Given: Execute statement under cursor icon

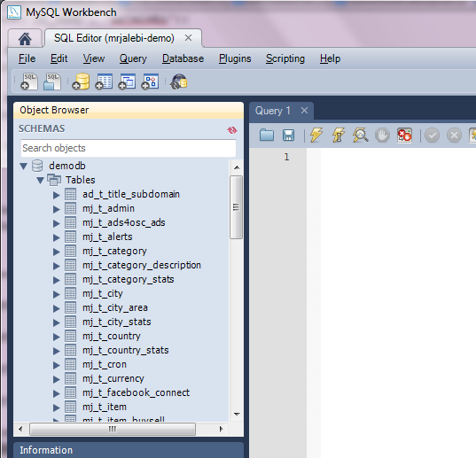Looking at the screenshot, I should [339, 135].
